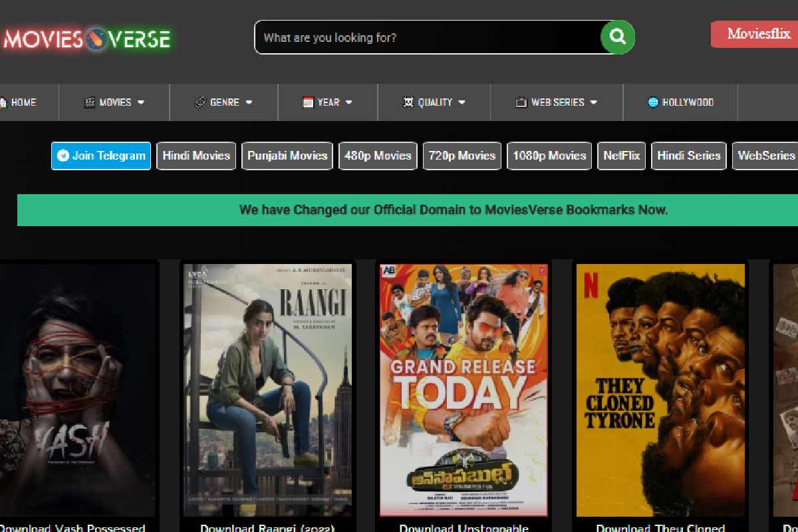Image resolution: width=798 pixels, height=532 pixels.
Task: Click the Moviesflix red button
Action: coord(754,34)
